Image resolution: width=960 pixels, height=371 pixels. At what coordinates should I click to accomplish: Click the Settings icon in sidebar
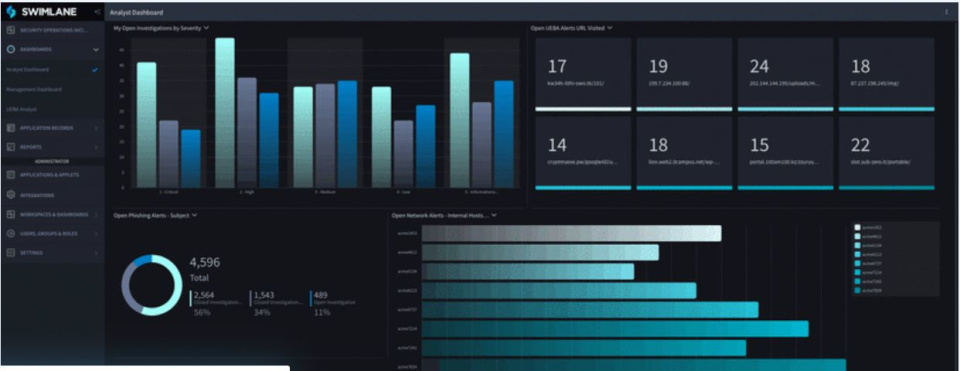10,252
